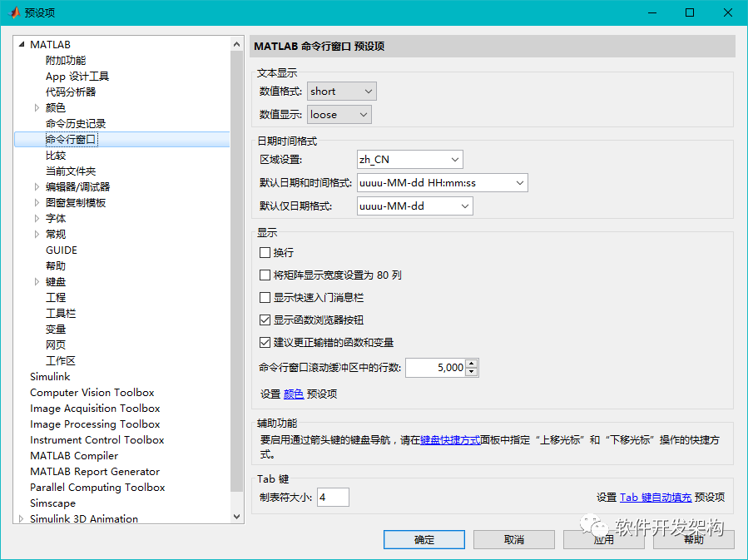
Task: Close the 预设项 window
Action: 728,12
